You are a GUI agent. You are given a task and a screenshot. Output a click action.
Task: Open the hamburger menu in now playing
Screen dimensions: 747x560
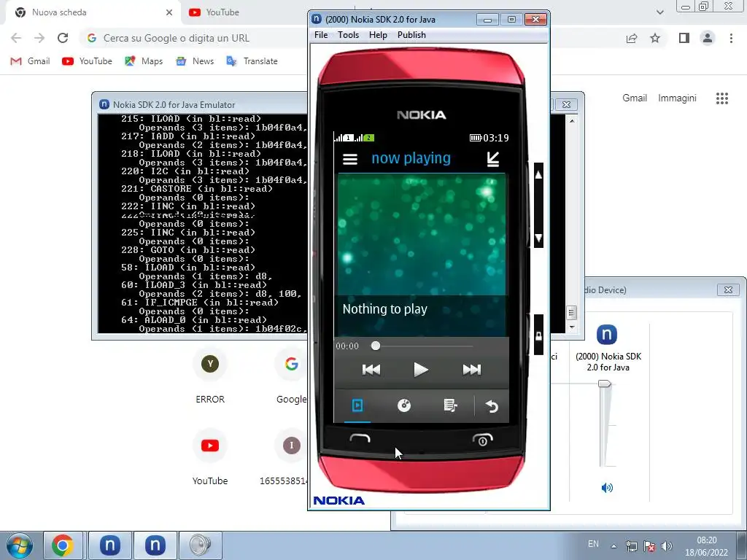point(349,159)
